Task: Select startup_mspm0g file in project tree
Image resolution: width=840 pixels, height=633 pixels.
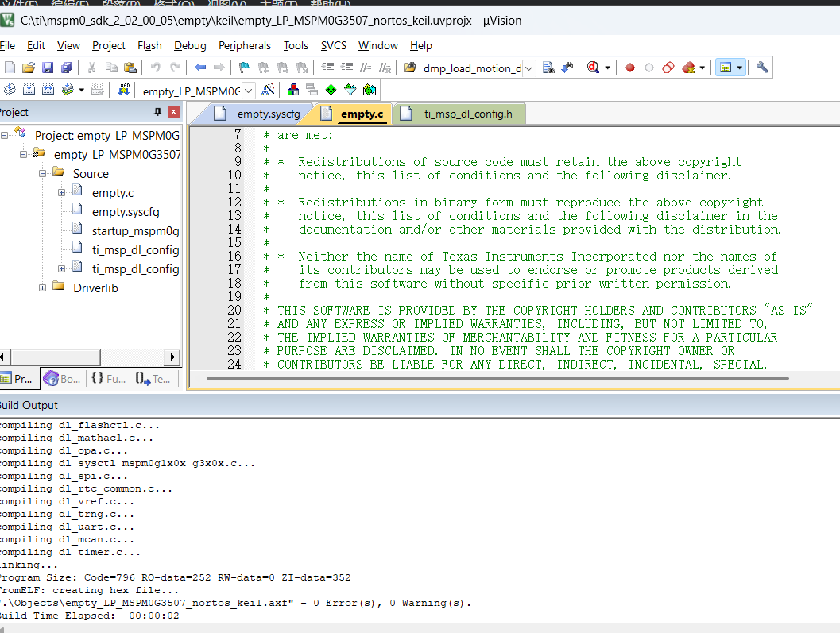Action: pyautogui.click(x=135, y=230)
